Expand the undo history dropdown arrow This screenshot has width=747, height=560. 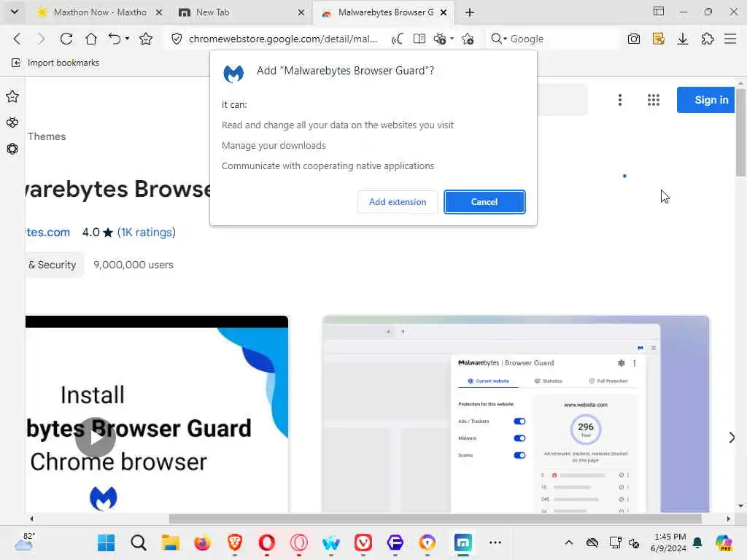(127, 39)
